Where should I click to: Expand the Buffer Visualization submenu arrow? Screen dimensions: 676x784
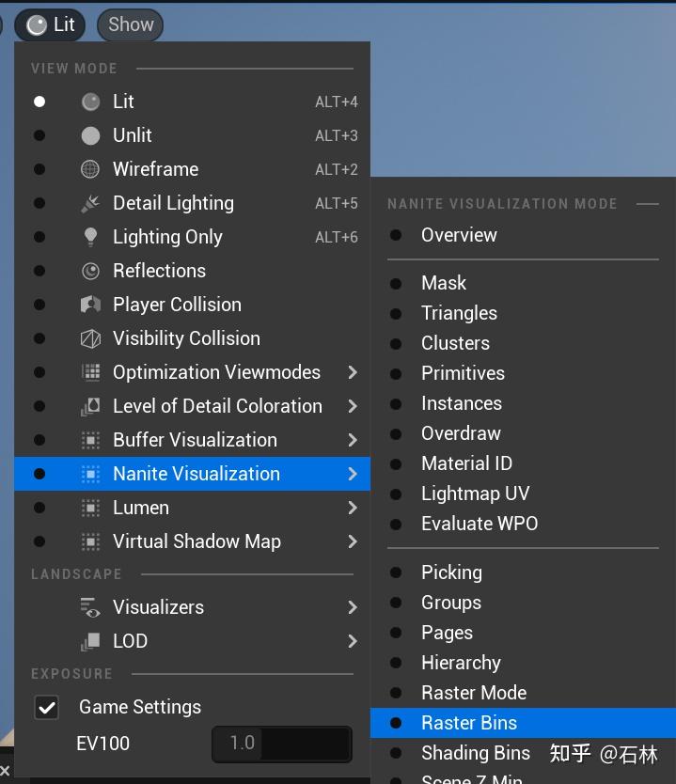(353, 440)
